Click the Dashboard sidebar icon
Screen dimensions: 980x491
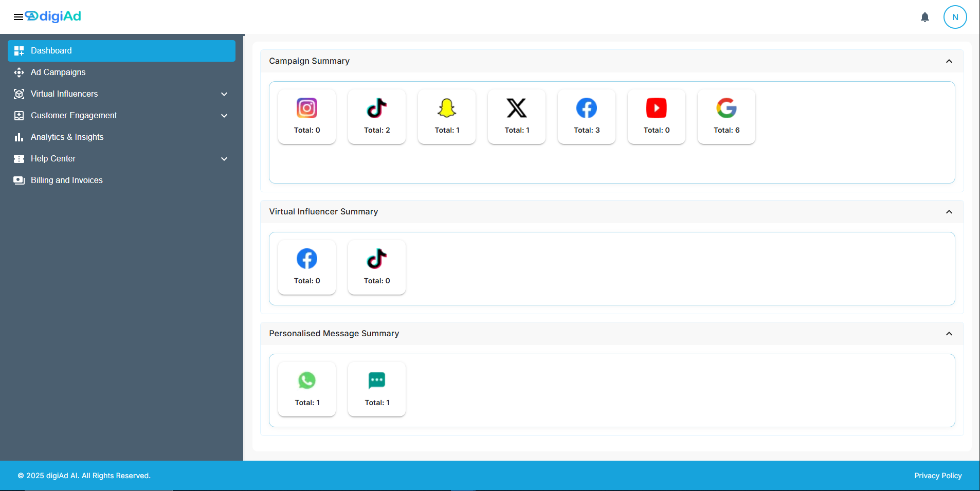coord(19,51)
